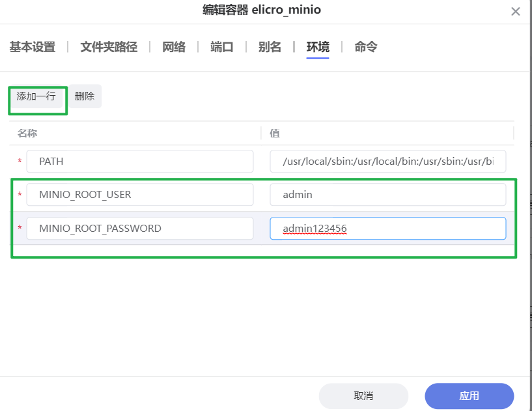Select the 环境 tab
Image resolution: width=532 pixels, height=411 pixels.
[x=317, y=46]
